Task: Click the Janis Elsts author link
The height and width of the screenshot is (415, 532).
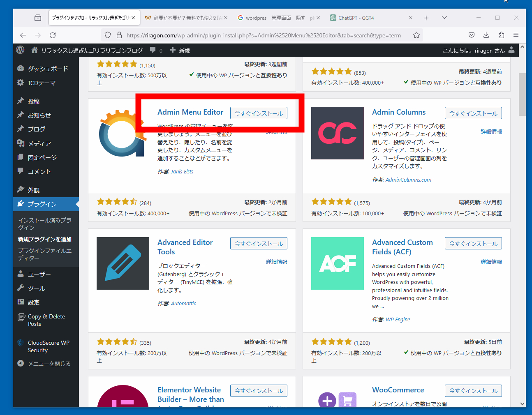Action: pos(182,172)
